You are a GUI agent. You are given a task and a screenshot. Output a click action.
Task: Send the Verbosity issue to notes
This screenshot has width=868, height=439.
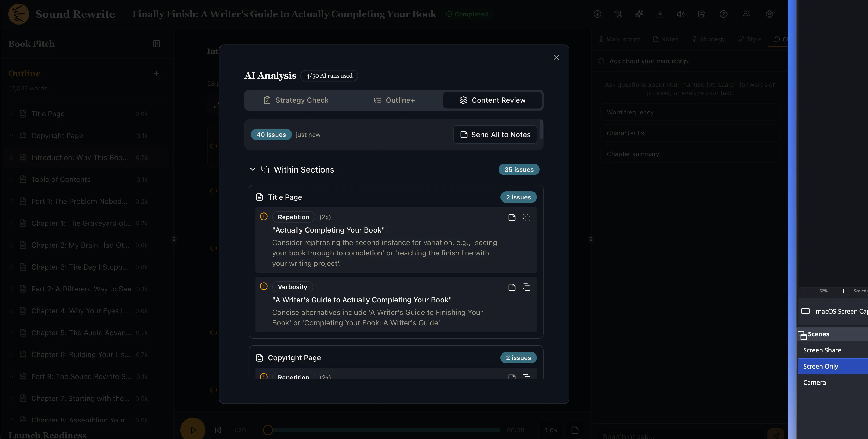511,287
